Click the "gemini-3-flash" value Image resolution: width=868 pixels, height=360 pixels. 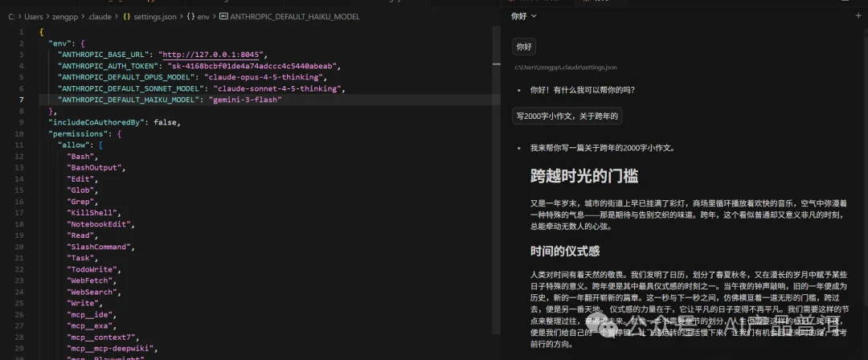tap(245, 100)
